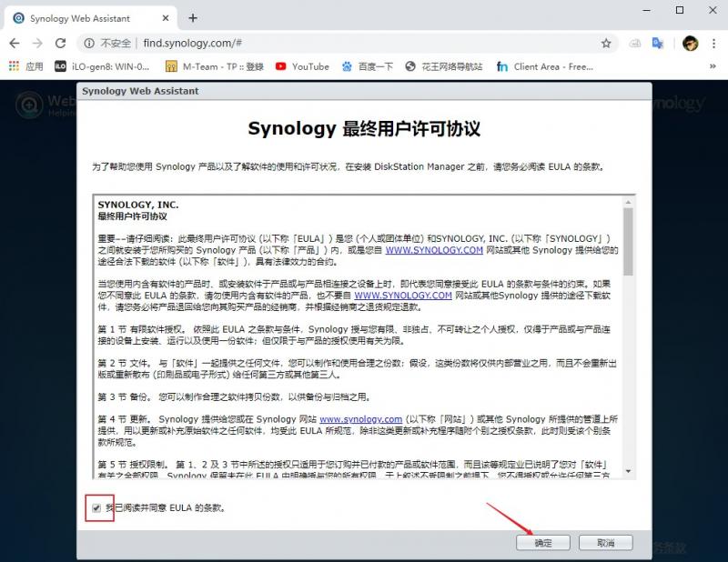Viewport: 728px width, 562px height.
Task: Click the 取消 button
Action: tap(605, 543)
